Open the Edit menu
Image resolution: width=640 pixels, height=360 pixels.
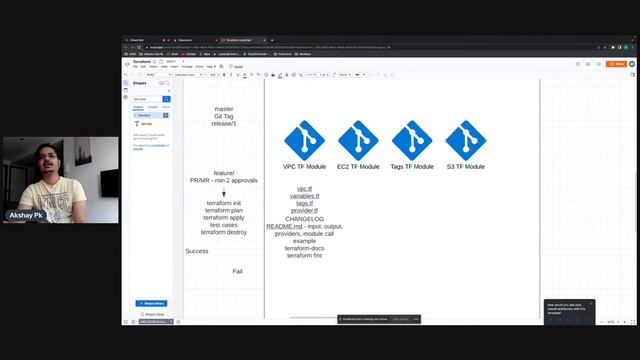143,67
